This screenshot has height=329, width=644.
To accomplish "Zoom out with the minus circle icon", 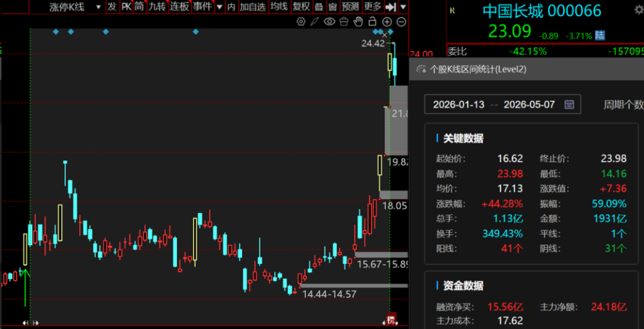I will (x=402, y=21).
